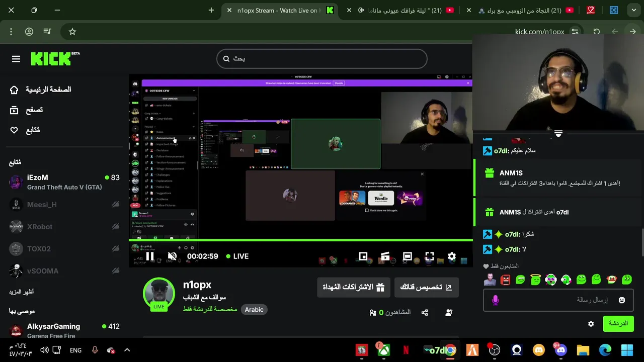Open the emoji picker in chat

(622, 300)
